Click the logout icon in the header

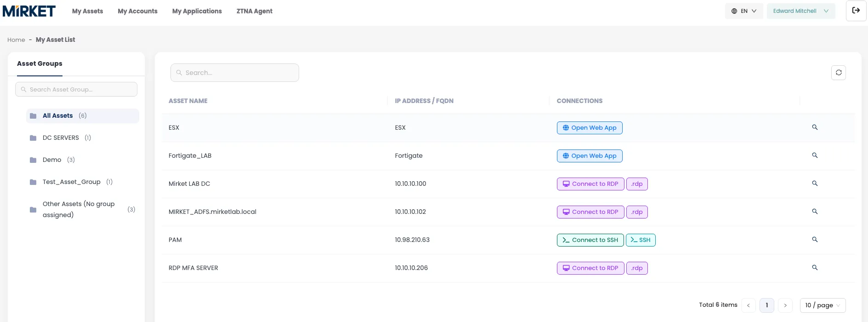coord(856,11)
